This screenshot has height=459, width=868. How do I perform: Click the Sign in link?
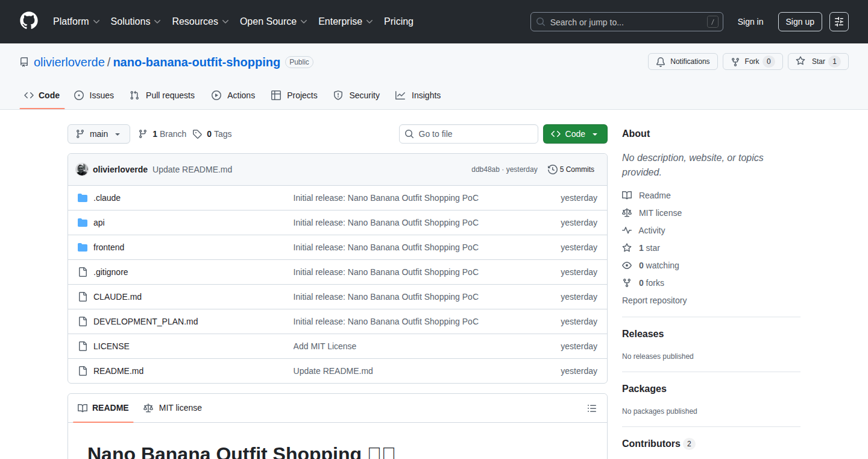[x=750, y=22]
